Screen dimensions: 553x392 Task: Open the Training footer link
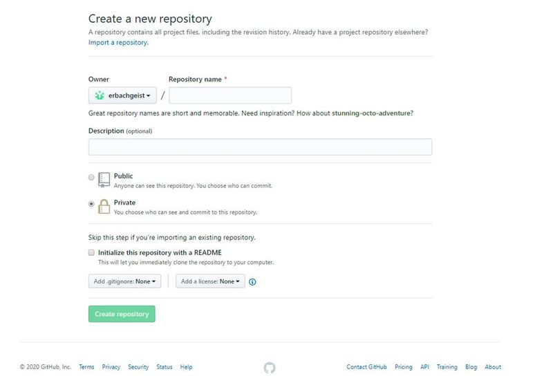tap(447, 367)
